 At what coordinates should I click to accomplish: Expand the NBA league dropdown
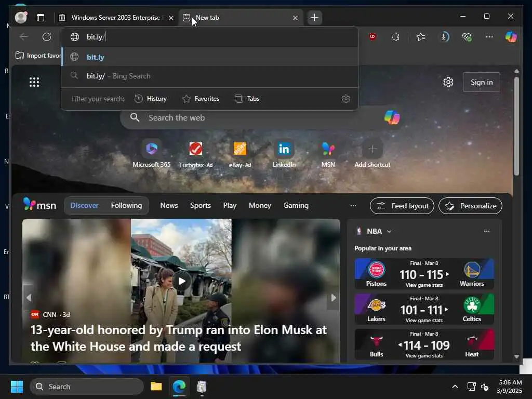[x=389, y=231]
